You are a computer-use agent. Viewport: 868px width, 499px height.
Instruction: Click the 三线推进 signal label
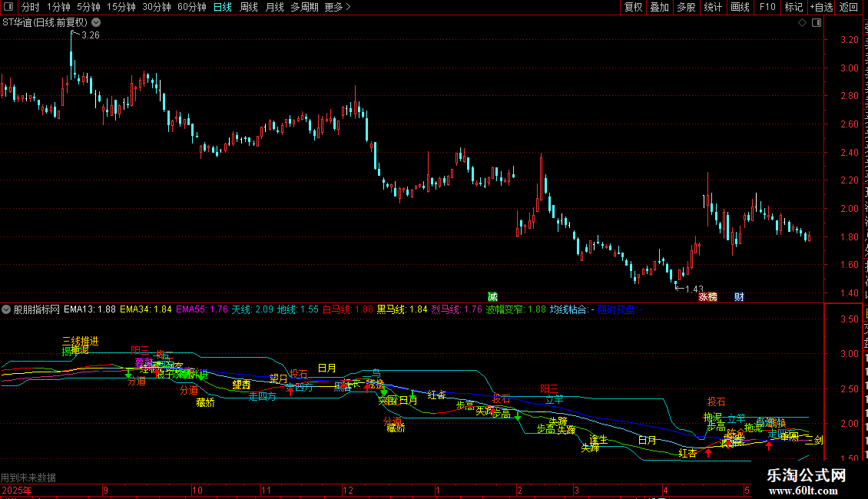pyautogui.click(x=81, y=342)
